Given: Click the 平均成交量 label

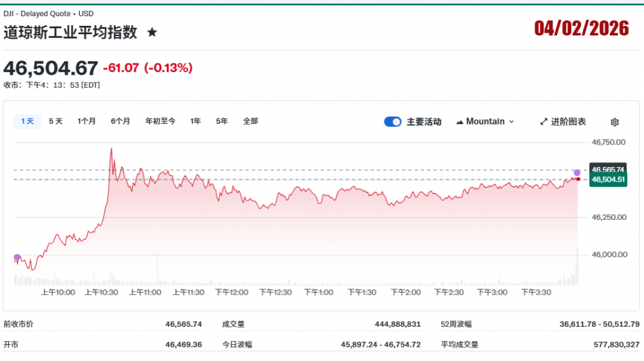Looking at the screenshot, I should (460, 344).
